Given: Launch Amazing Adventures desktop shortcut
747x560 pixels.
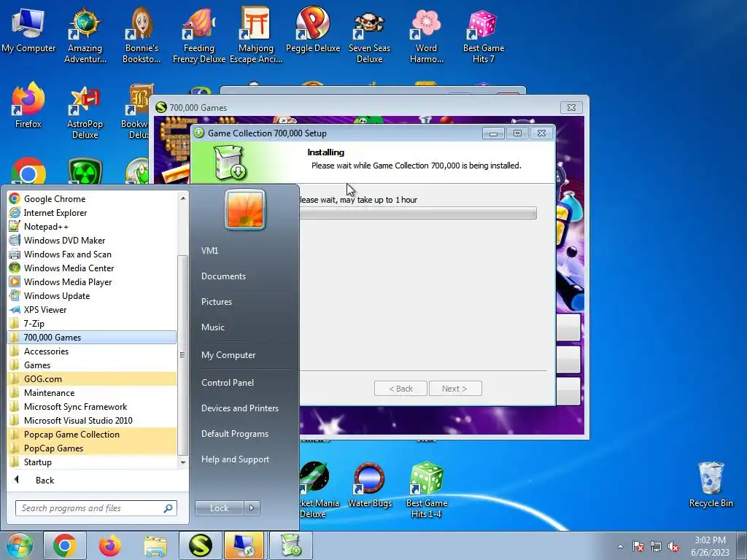Looking at the screenshot, I should tap(85, 36).
